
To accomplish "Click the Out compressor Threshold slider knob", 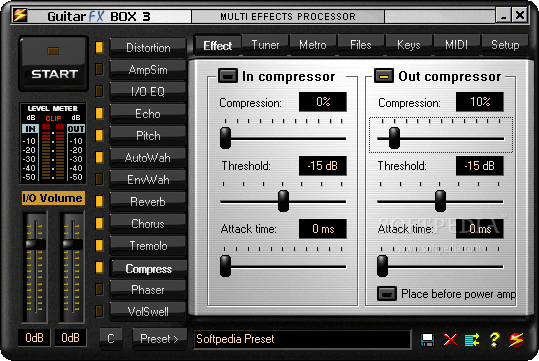I will [440, 201].
